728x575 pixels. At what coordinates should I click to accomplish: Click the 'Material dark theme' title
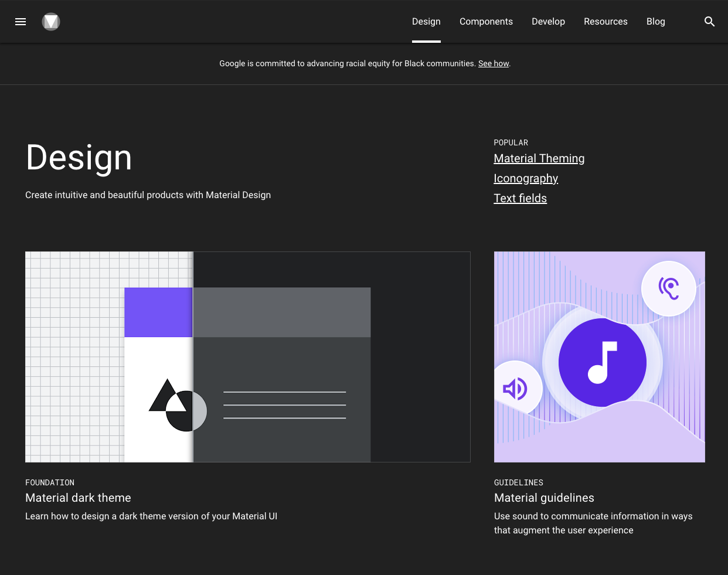click(78, 498)
